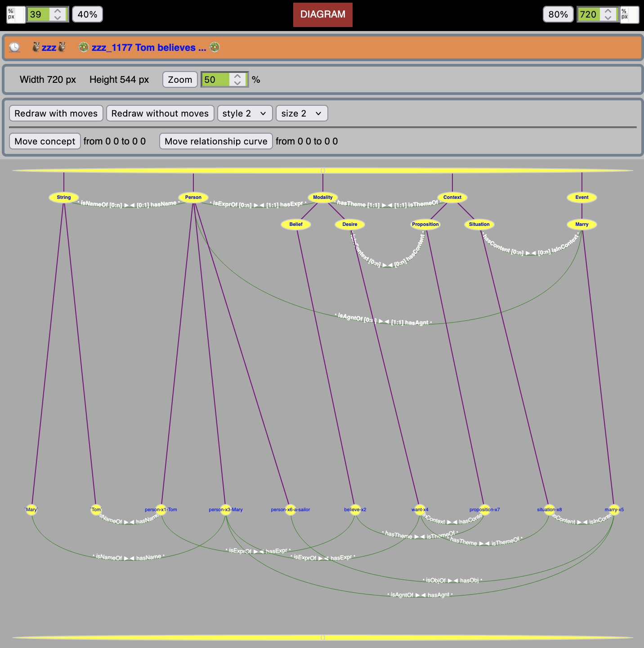The height and width of the screenshot is (648, 644).
Task: Click the 'Tom' string instance node
Action: pos(96,509)
